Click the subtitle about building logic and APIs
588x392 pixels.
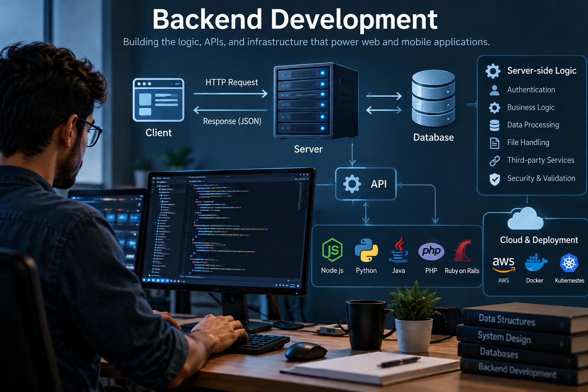point(306,42)
